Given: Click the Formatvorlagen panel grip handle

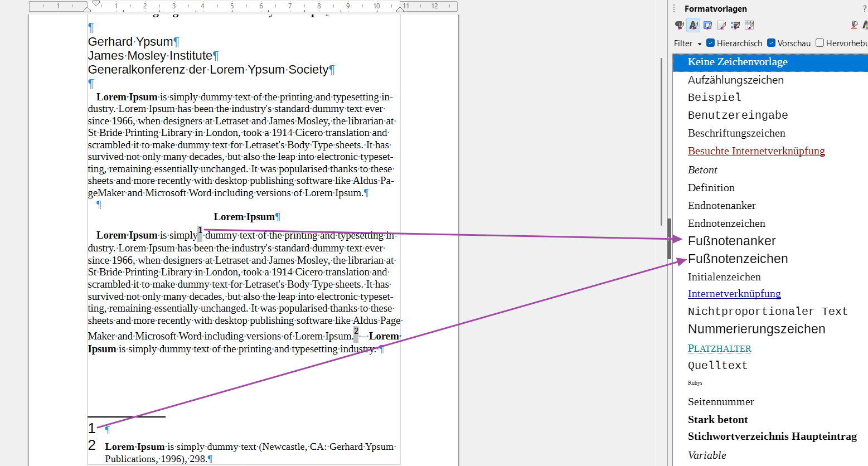Looking at the screenshot, I should (x=675, y=8).
